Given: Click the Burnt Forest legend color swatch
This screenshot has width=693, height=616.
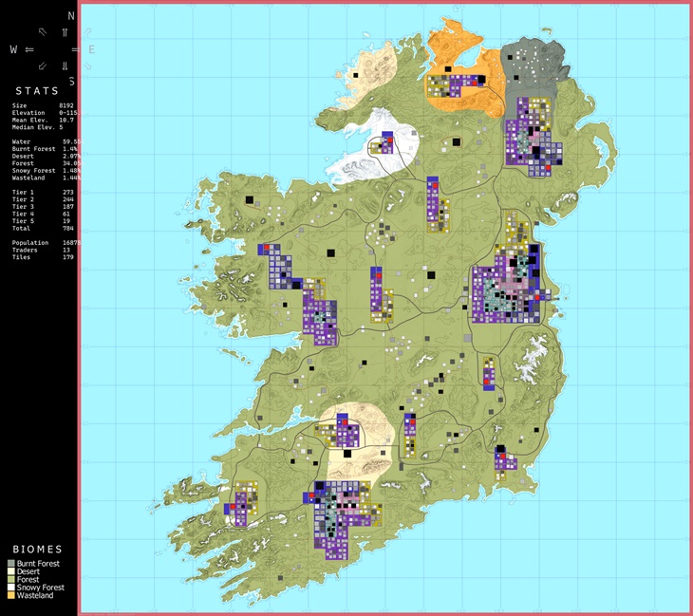Looking at the screenshot, I should pyautogui.click(x=11, y=564).
